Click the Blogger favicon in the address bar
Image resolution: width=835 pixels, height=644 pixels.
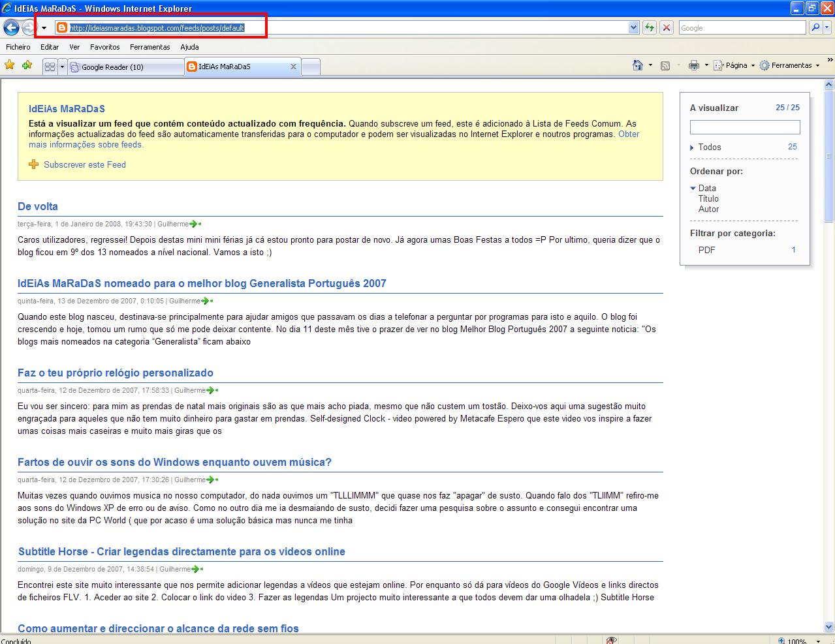(62, 27)
